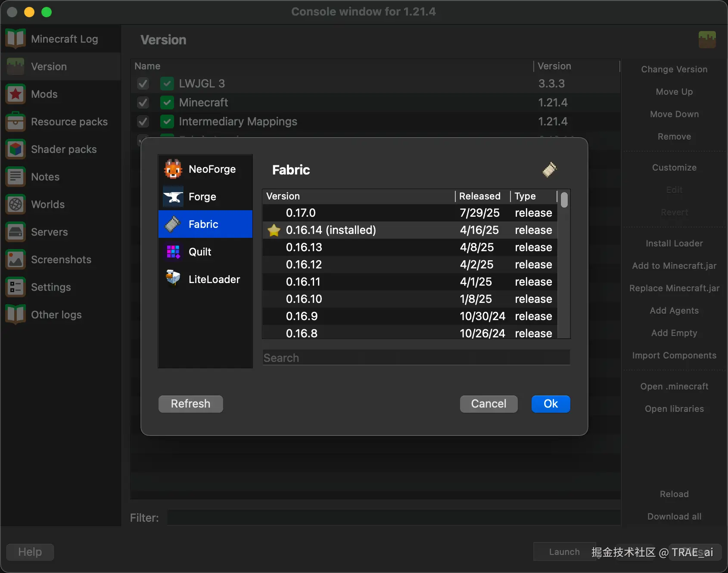The image size is (728, 573).
Task: Select version 0.16.9 row
Action: pos(410,316)
